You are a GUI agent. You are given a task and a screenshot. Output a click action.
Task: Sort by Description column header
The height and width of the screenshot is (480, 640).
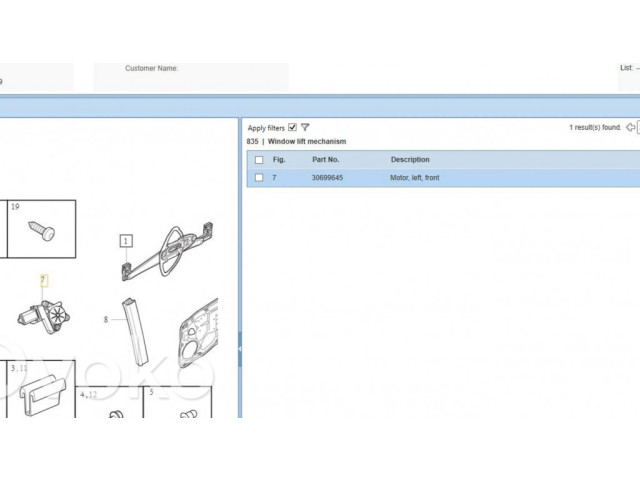pos(410,160)
